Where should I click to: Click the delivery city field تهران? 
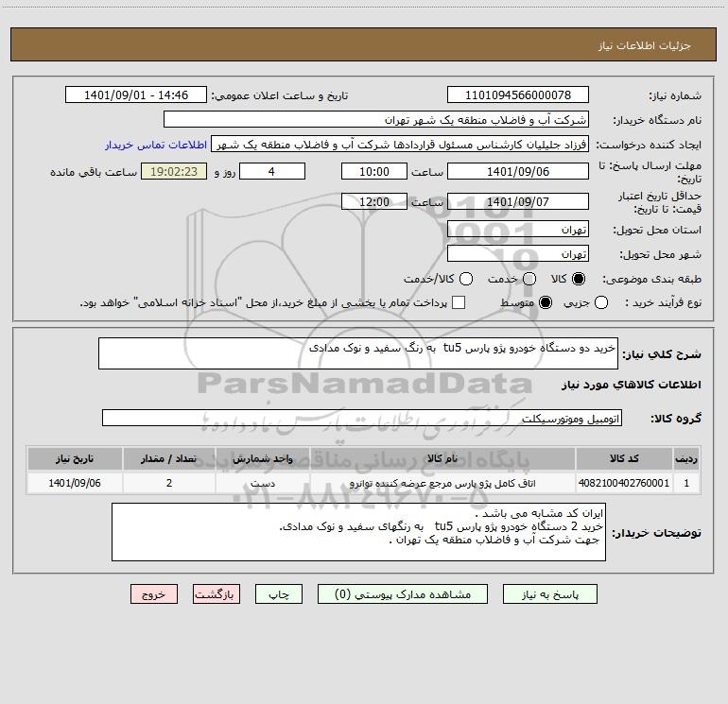point(518,254)
